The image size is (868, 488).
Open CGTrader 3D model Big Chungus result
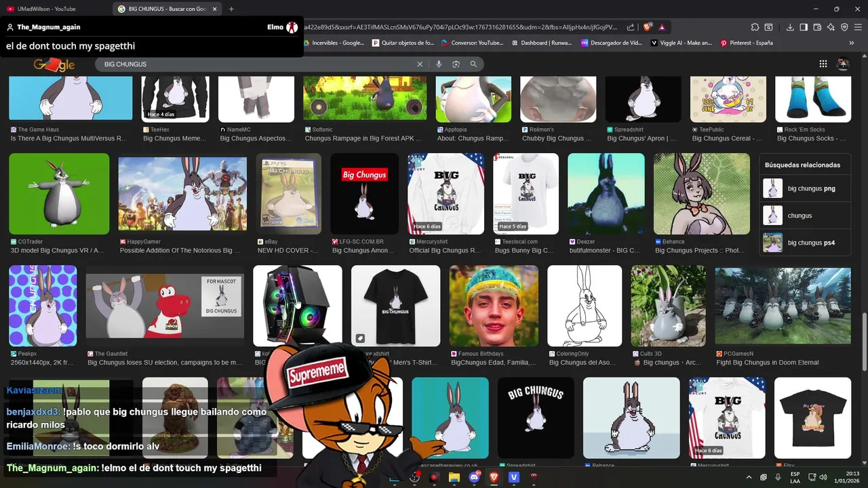[58, 250]
